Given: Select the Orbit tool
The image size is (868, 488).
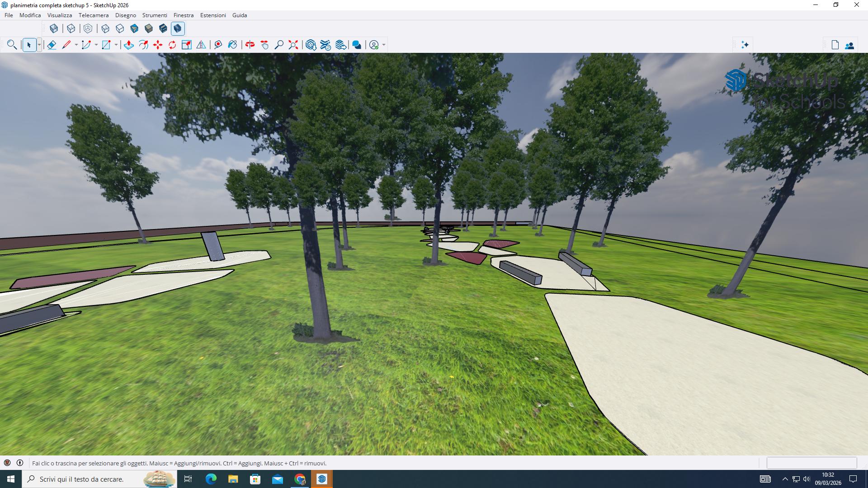Looking at the screenshot, I should click(x=250, y=45).
